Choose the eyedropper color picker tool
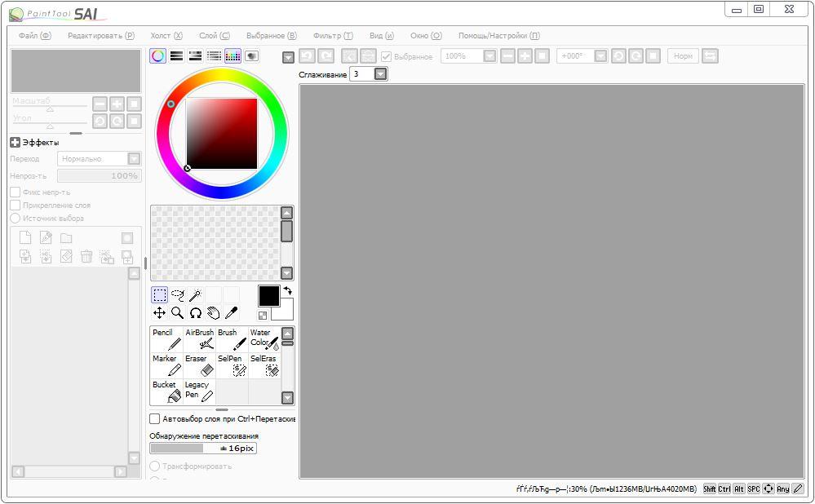 point(232,313)
